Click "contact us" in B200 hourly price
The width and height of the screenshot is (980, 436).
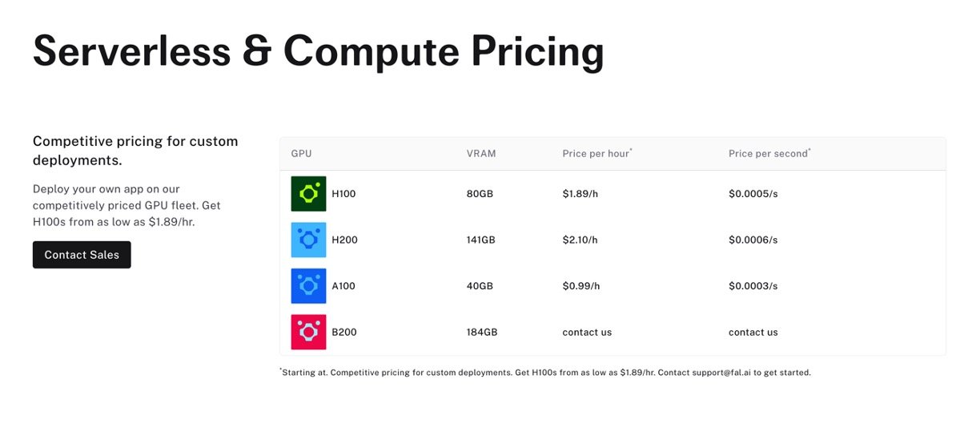coord(587,332)
